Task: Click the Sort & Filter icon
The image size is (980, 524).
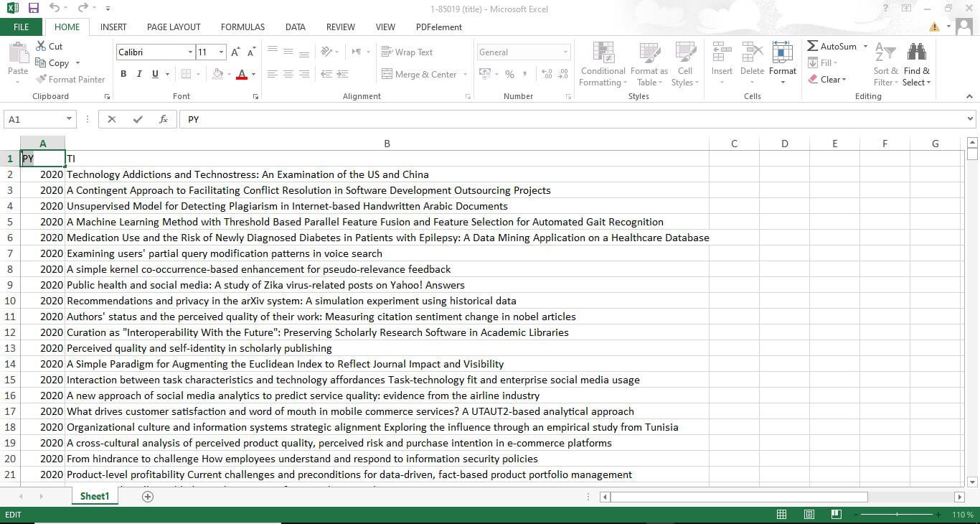Action: tap(885, 52)
